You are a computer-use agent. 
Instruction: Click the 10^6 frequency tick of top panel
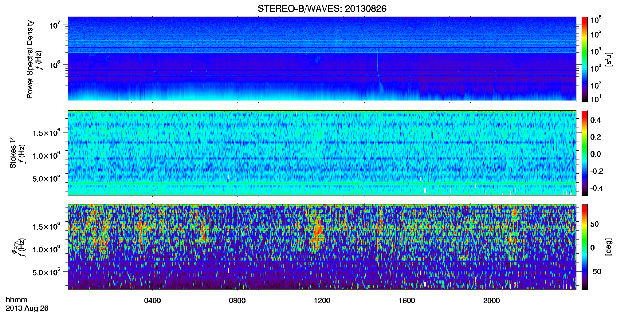coord(55,65)
